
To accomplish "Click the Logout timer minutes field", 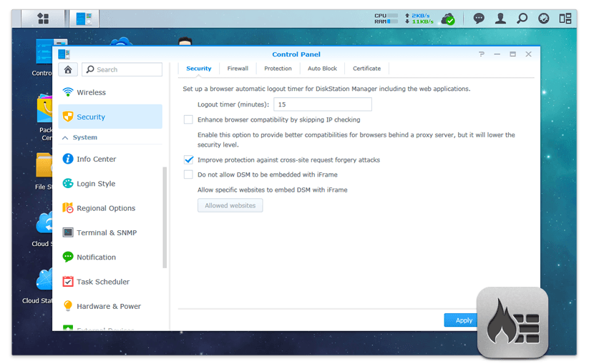I will tap(323, 104).
